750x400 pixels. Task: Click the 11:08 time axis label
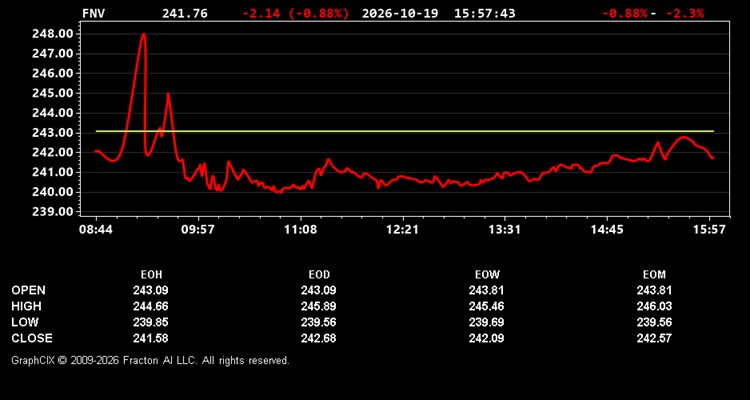click(x=300, y=230)
